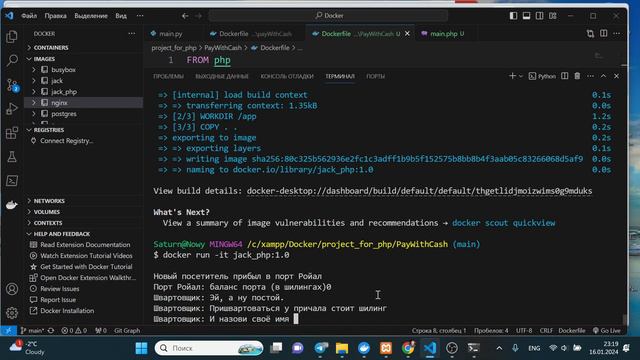Click the Docker panel more actions ellipsis

pos(131,33)
